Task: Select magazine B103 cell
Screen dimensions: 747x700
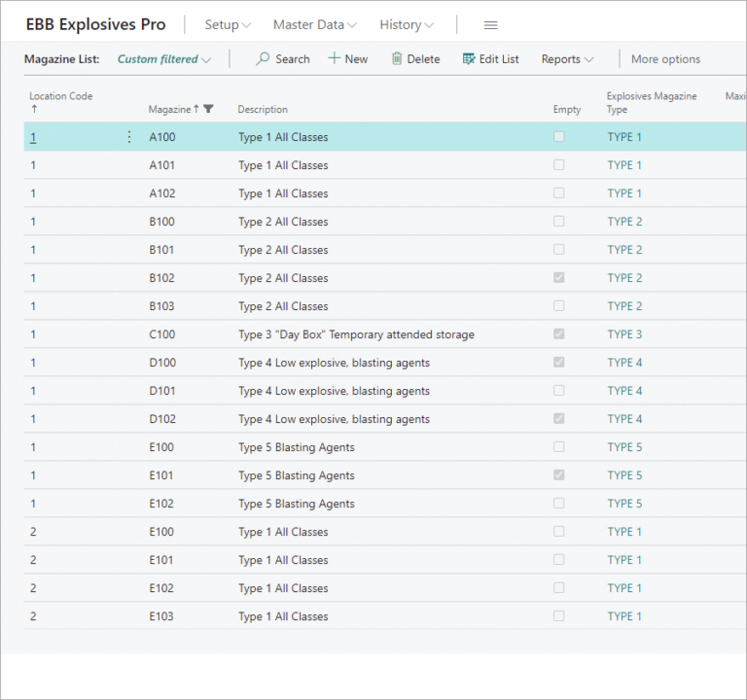Action: (161, 306)
